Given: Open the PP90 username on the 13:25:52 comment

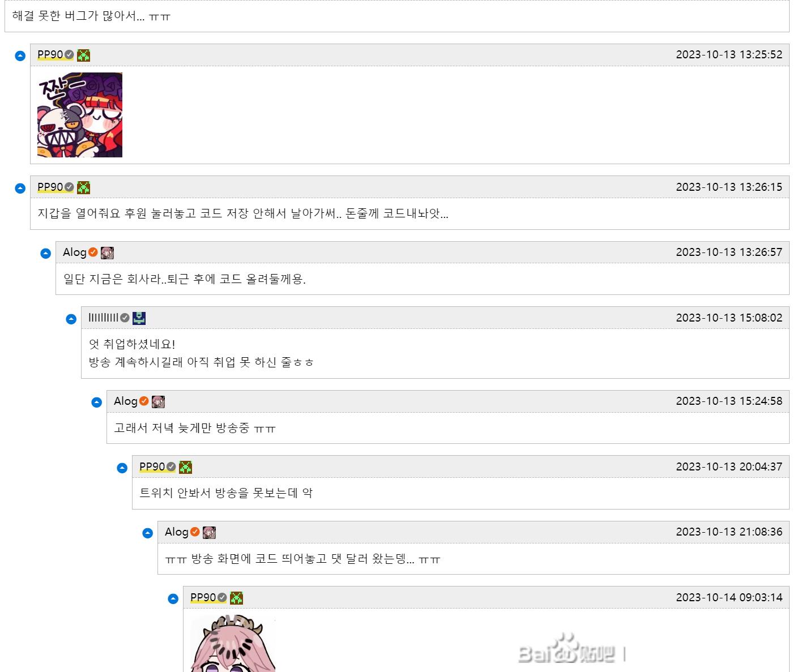Looking at the screenshot, I should coord(50,54).
